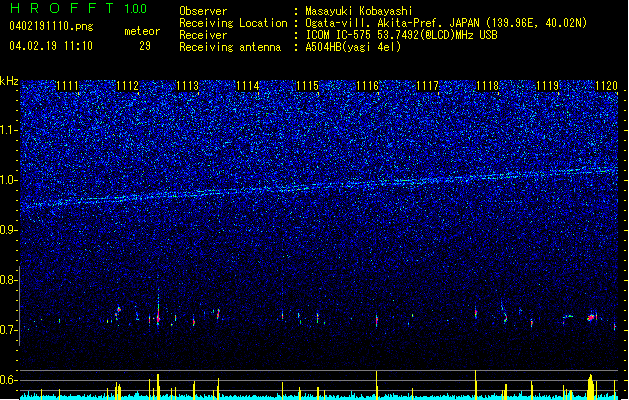This screenshot has height=400, width=629.
Task: Click the 'Receiver' field label
Action: (x=203, y=35)
